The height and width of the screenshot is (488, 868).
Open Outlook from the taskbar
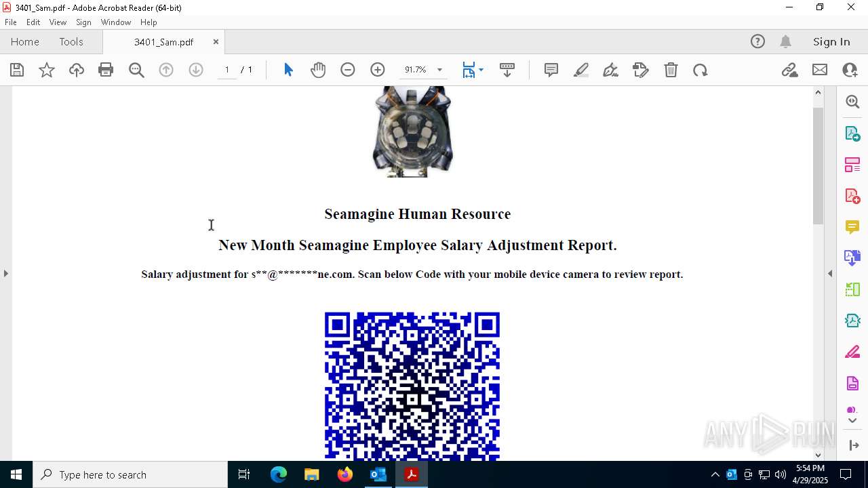378,474
